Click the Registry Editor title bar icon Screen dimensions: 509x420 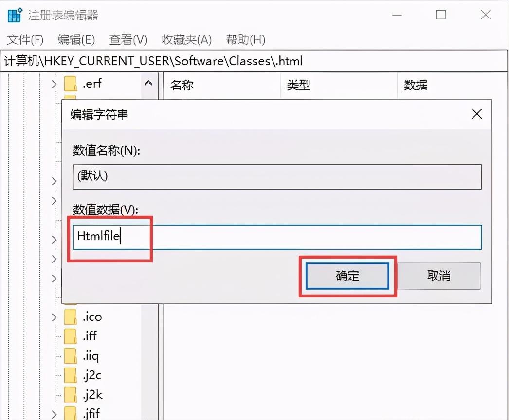coord(13,15)
